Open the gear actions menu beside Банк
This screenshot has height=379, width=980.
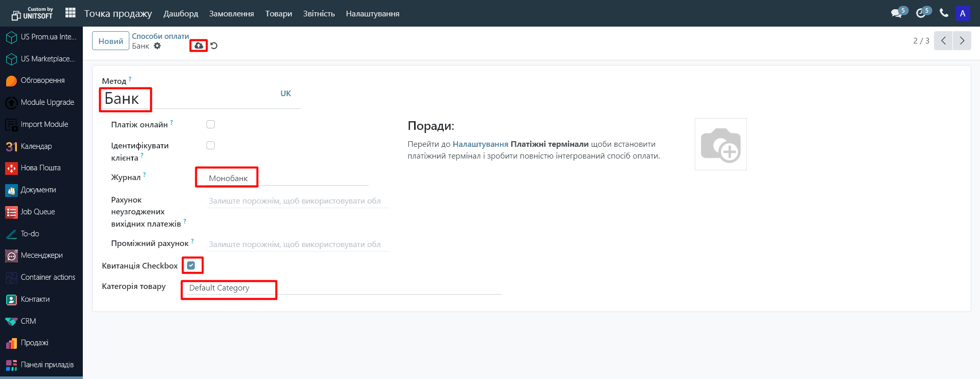(x=157, y=46)
